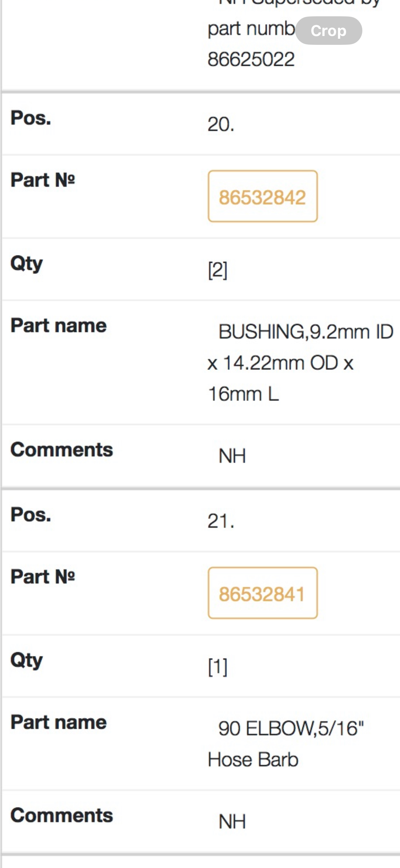Click Part name label beside 90 ELBOW
Viewport: 400px width, 868px height.
[59, 722]
